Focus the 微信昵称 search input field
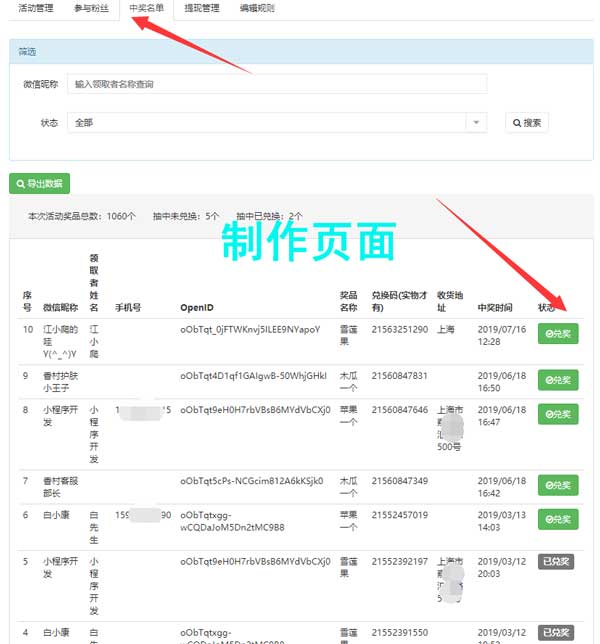 [277, 84]
